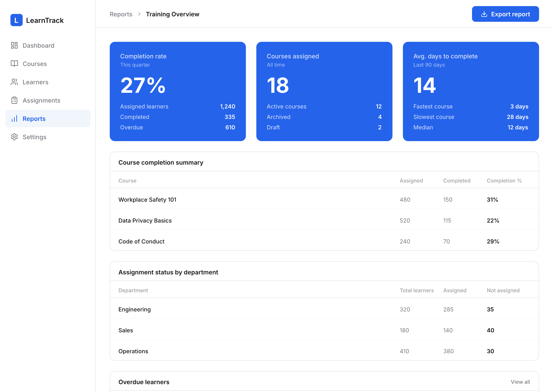This screenshot has height=392, width=553.
Task: Open the Dashboard menu item
Action: coord(38,45)
